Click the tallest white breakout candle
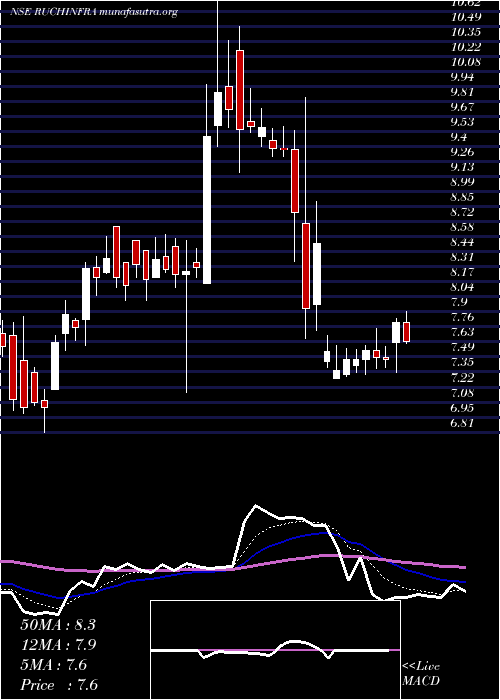Image resolution: width=500 pixels, height=700 pixels. (207, 210)
